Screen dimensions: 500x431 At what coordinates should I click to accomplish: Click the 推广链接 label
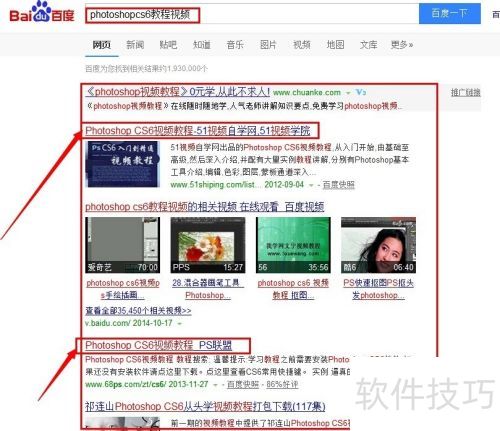click(x=466, y=92)
